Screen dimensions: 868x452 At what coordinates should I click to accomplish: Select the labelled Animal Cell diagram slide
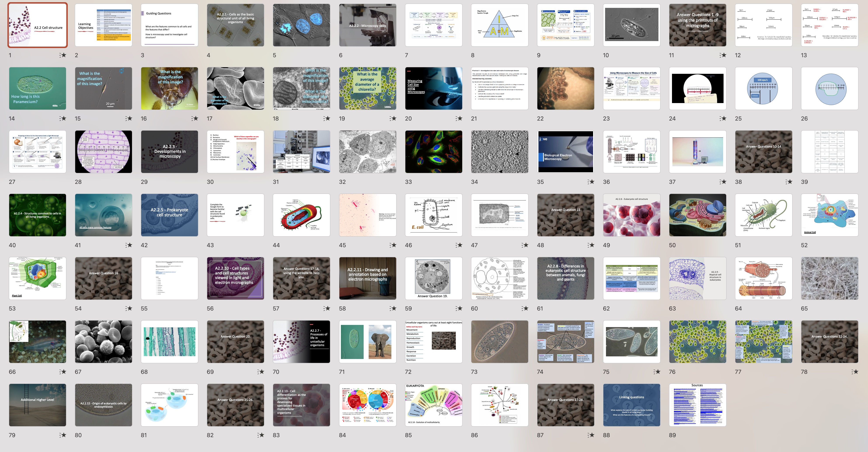(830, 215)
